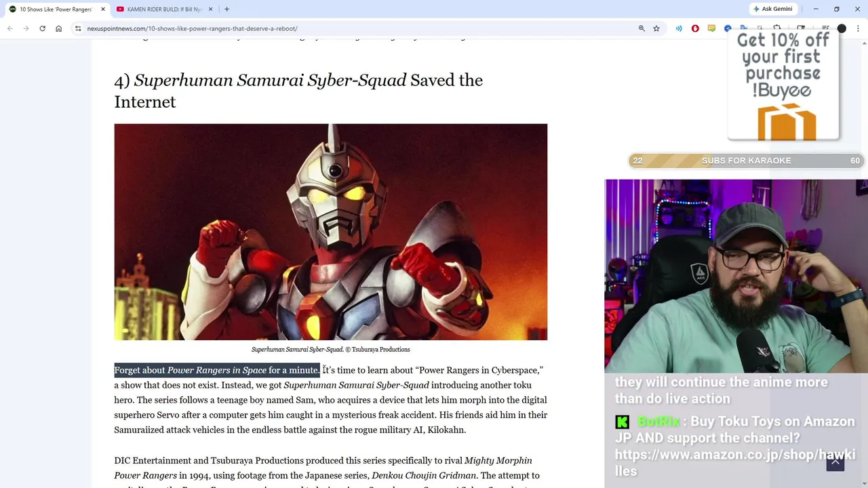Click the YouTube favicon on second tab
Image resolution: width=868 pixels, height=488 pixels.
[120, 9]
